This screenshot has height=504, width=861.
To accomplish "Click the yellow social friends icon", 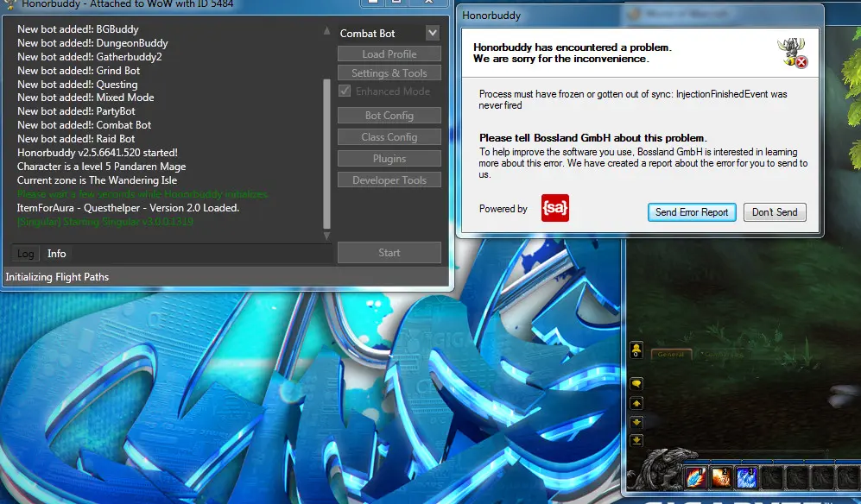I will (636, 348).
